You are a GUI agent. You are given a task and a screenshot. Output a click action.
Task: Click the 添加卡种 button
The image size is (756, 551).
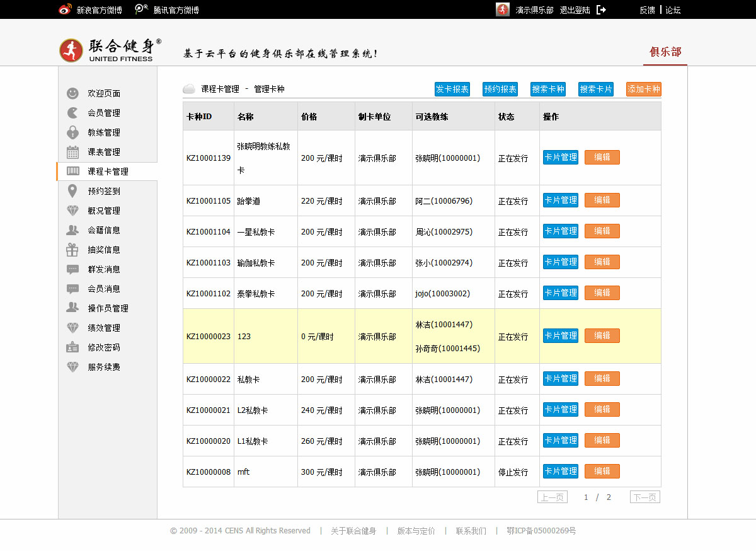[x=643, y=90]
